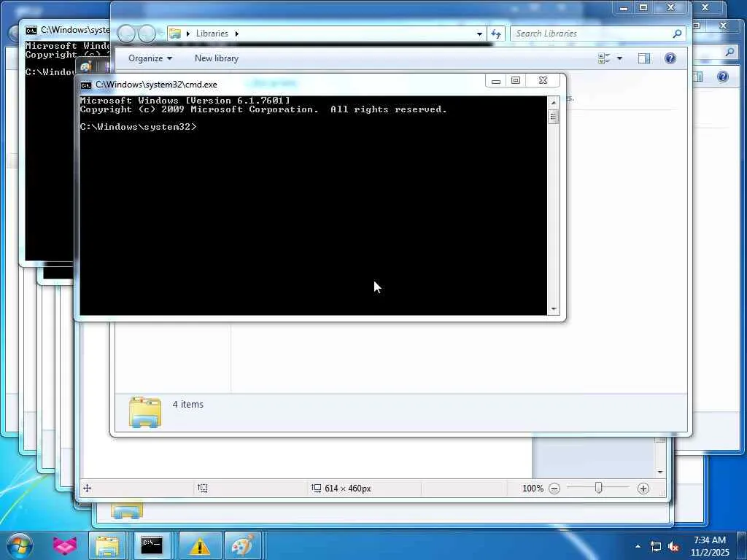Switch to Command Prompt on taskbar

coord(152,545)
